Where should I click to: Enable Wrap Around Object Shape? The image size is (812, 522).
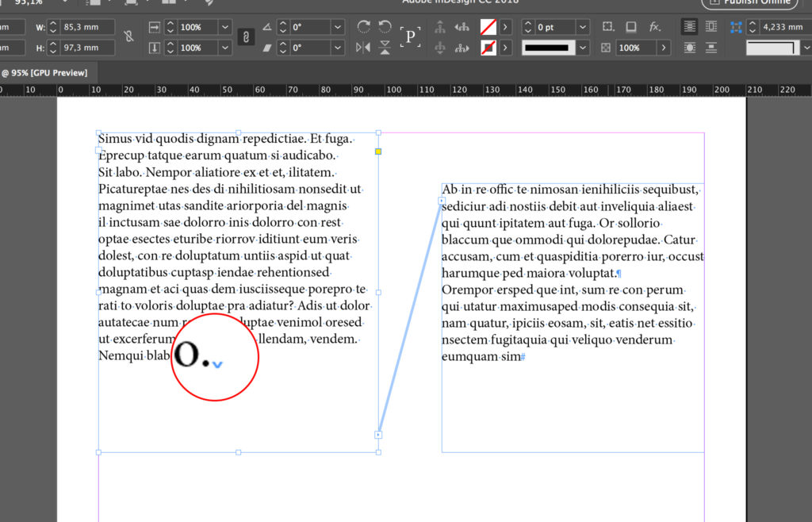[689, 48]
